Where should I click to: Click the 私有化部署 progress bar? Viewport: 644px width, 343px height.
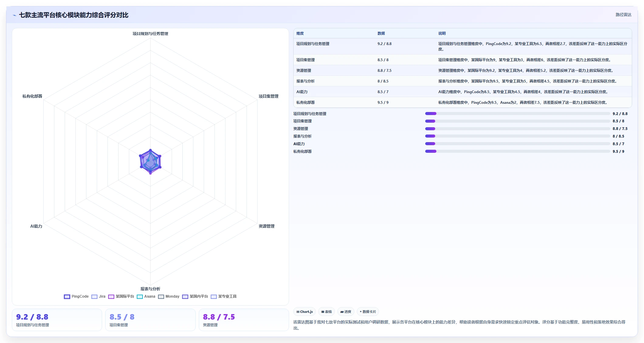click(x=517, y=151)
